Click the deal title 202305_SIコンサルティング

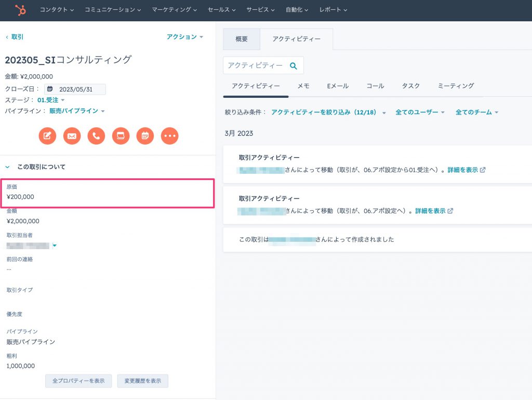(68, 60)
